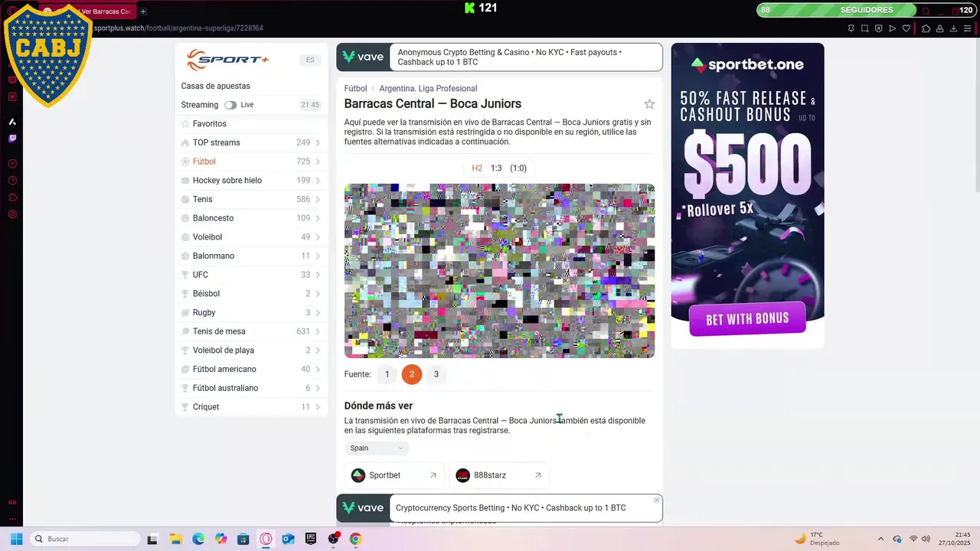980x551 pixels.
Task: Open the Windows Start menu
Action: click(x=16, y=539)
